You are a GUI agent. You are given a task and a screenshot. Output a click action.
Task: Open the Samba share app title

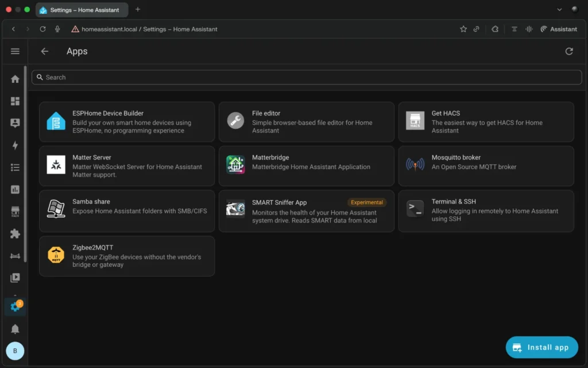pos(91,202)
